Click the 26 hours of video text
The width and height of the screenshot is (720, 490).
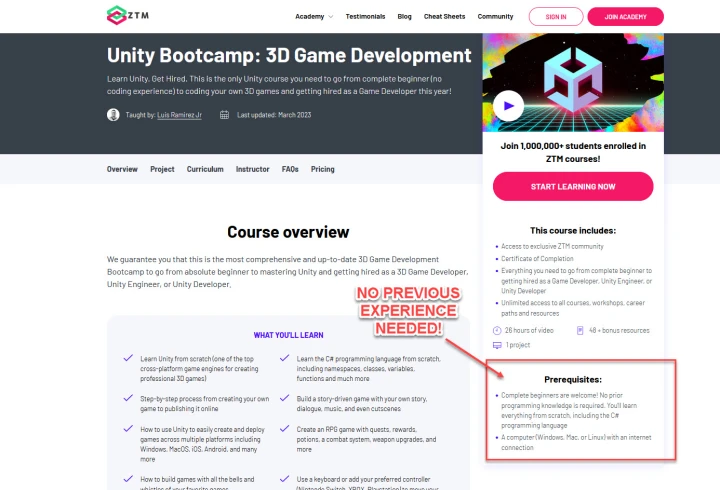[529, 331]
